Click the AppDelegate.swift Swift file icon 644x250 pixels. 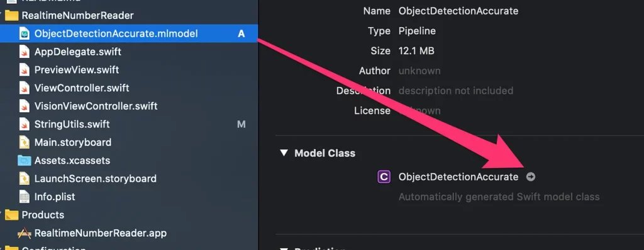25,52
